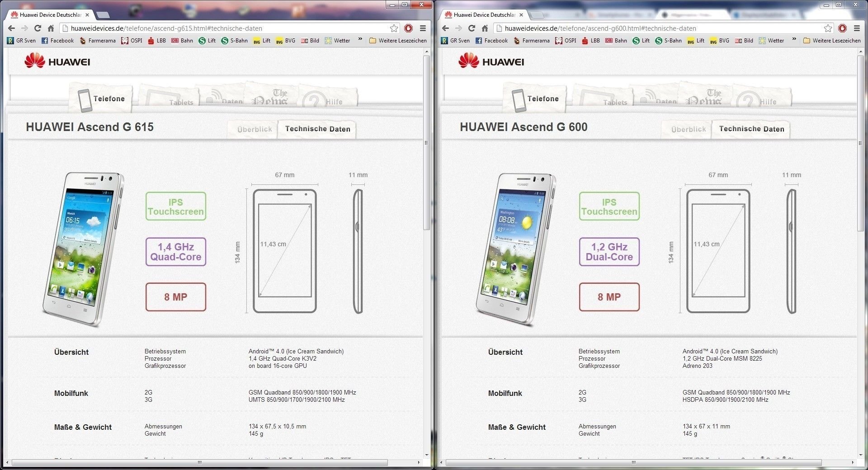Click 8 MP badge in right window
Viewport: 868px width, 470px height.
pos(609,297)
